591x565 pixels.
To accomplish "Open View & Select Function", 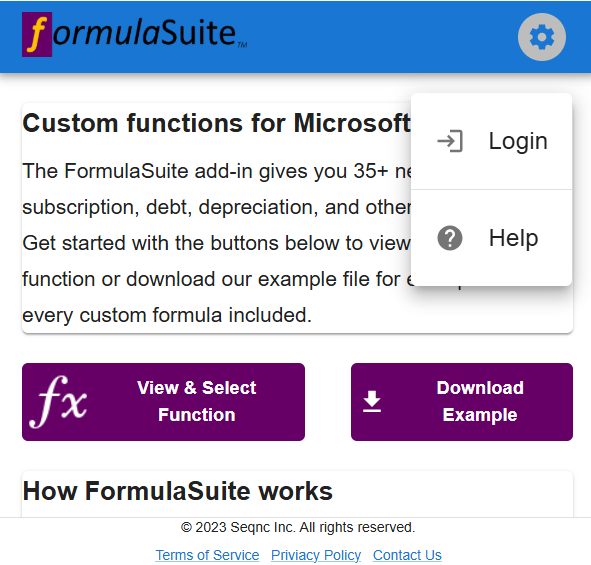I will [x=163, y=402].
